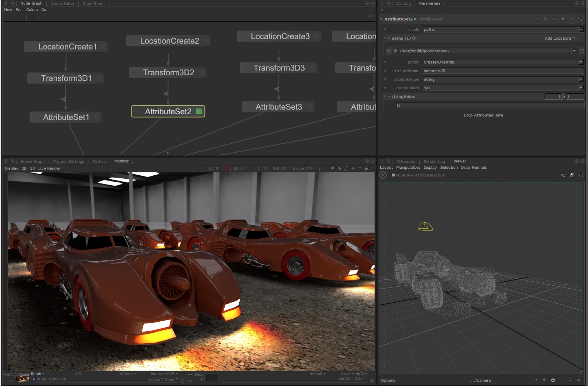This screenshot has height=386, width=588.
Task: Click the Render thumbnail in Front slot
Action: (22, 377)
